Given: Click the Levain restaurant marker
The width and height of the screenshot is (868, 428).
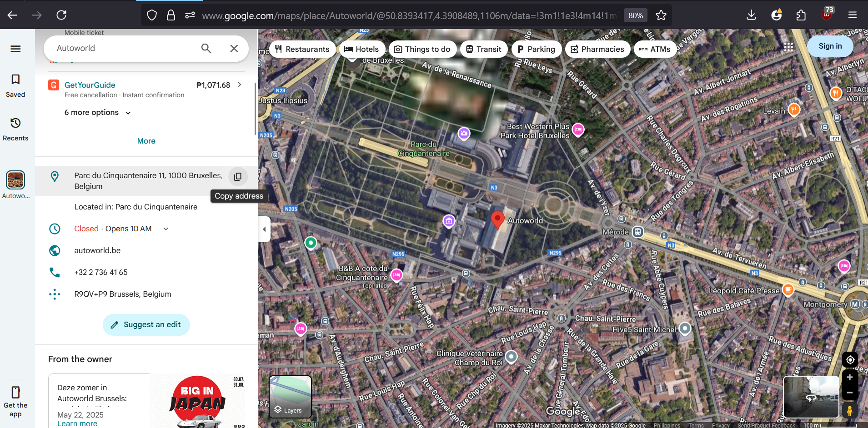Looking at the screenshot, I should click(794, 109).
